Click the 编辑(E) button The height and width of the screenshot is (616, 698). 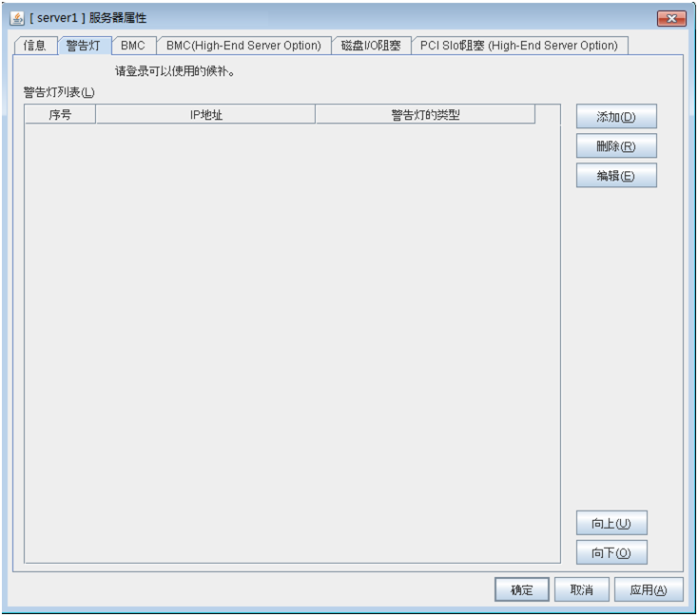click(x=616, y=175)
